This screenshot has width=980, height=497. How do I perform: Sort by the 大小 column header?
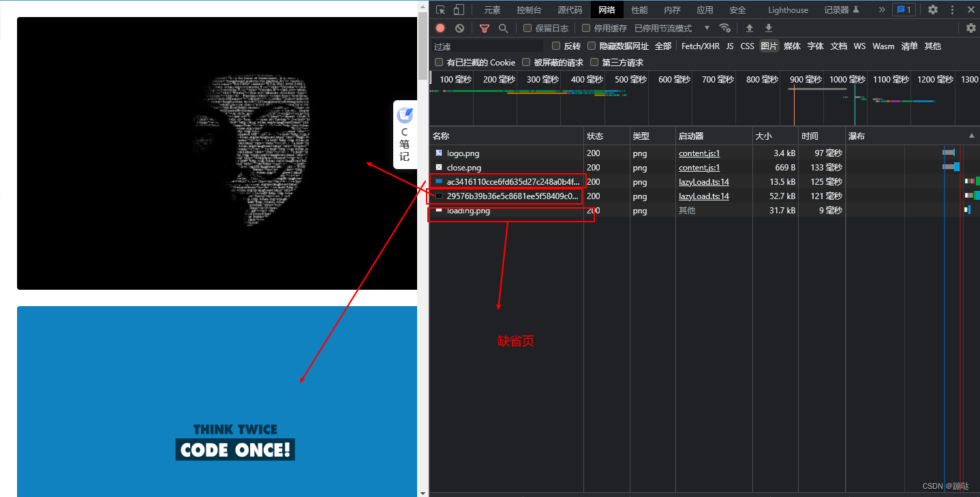[x=775, y=136]
